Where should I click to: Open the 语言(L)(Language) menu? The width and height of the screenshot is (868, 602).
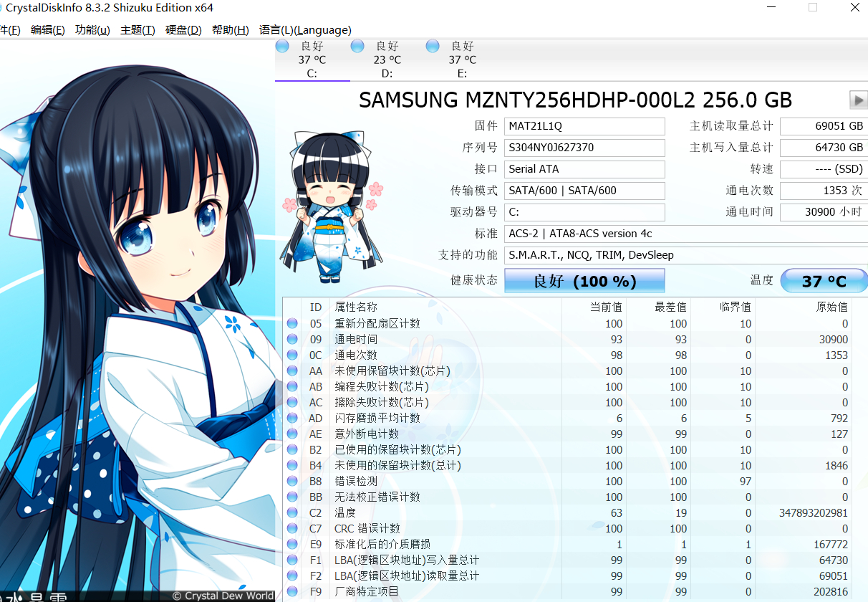click(305, 29)
